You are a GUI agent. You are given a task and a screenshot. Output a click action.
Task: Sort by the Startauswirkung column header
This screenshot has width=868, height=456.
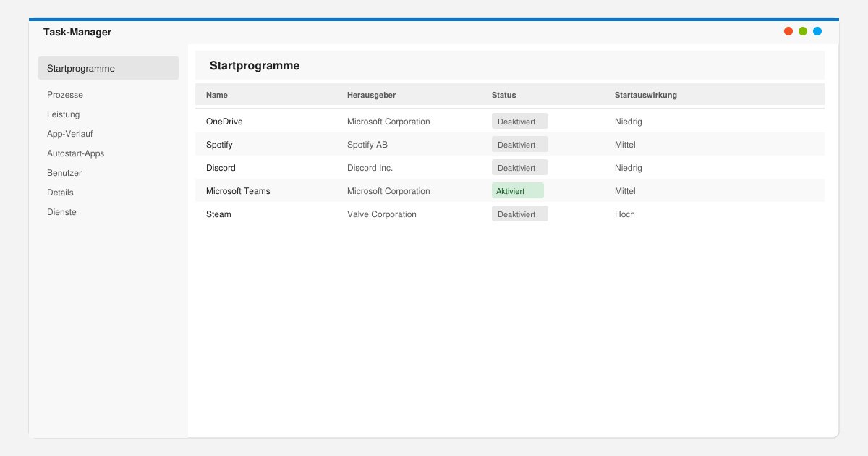click(x=646, y=95)
